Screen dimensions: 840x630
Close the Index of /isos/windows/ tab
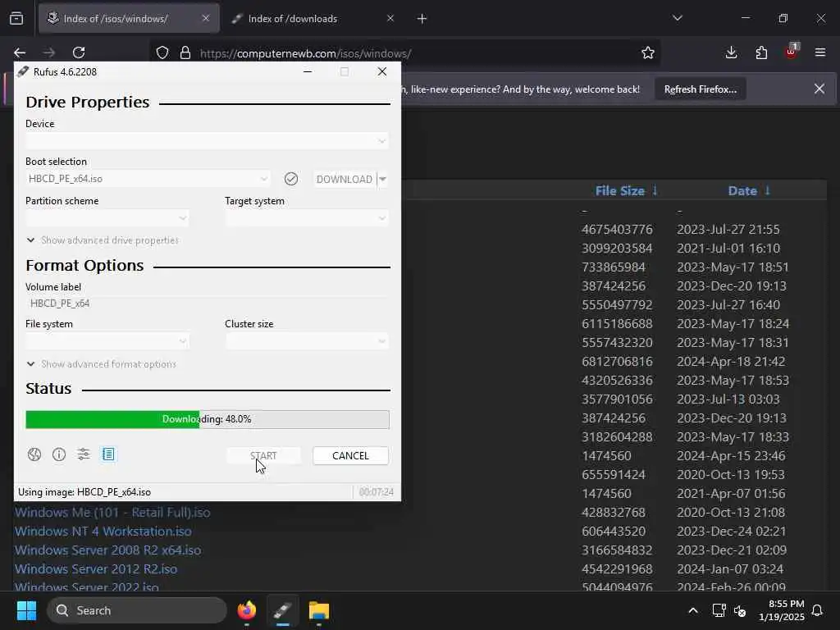tap(206, 18)
